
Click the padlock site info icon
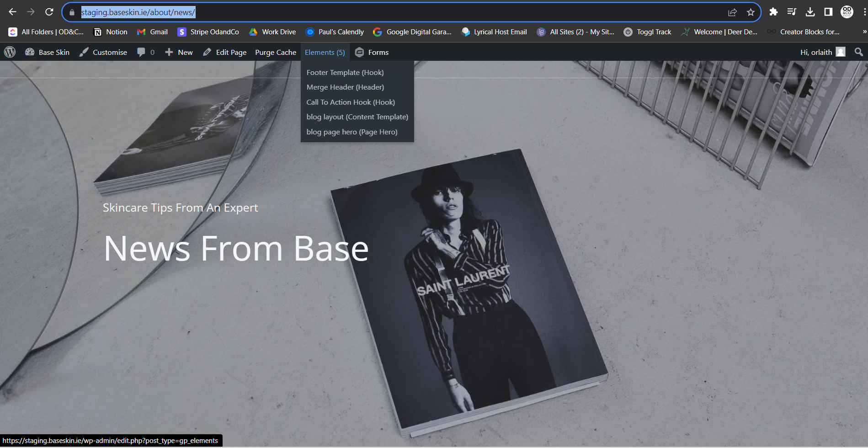pyautogui.click(x=72, y=12)
